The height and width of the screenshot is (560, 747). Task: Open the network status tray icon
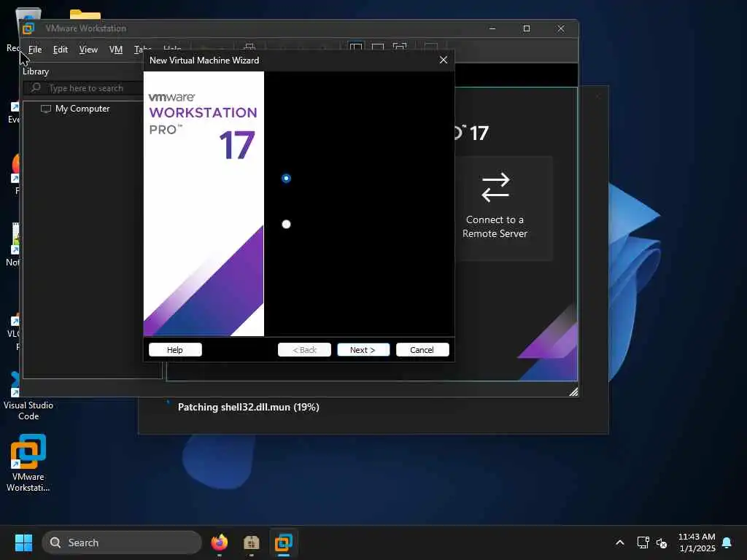click(x=643, y=542)
